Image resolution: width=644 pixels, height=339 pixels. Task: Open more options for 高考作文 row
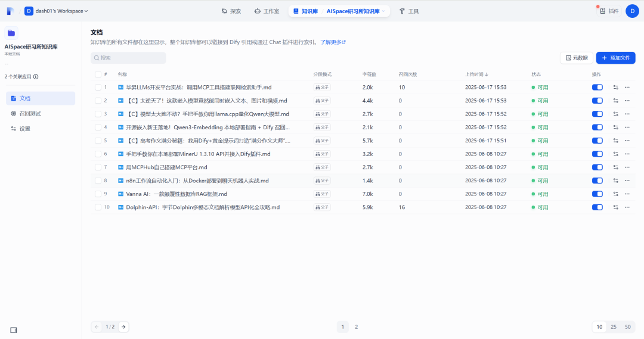pos(627,141)
